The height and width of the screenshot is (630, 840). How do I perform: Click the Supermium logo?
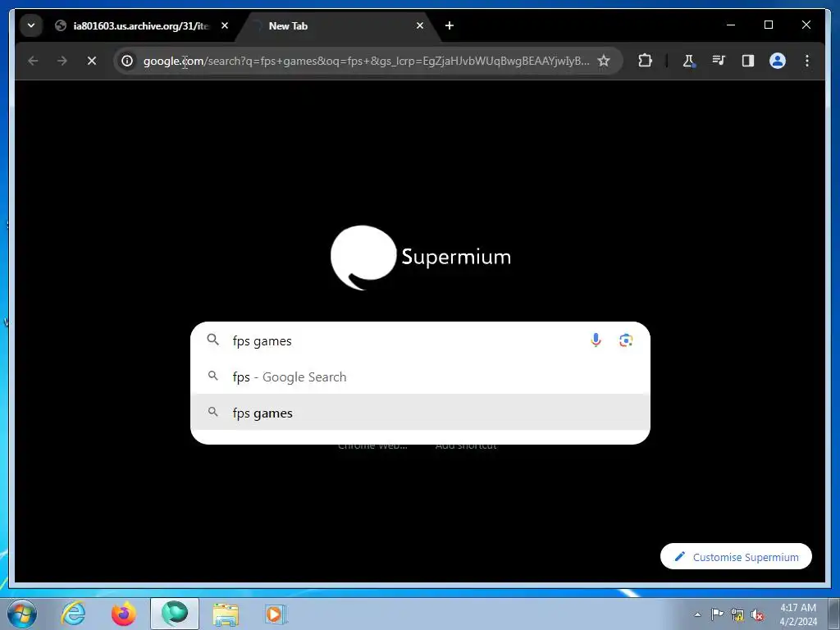point(421,257)
